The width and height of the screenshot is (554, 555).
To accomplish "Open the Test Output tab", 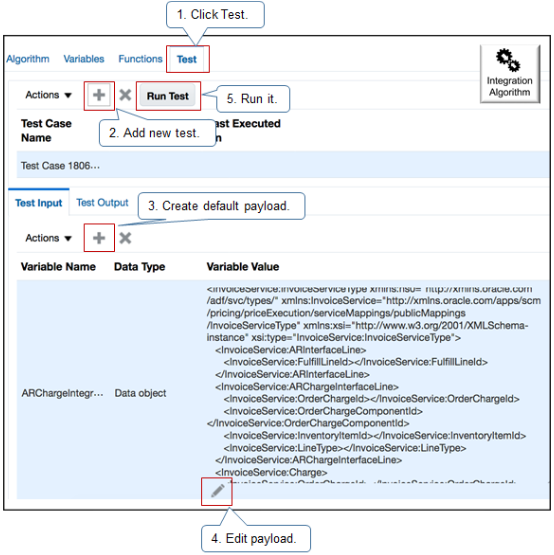I will tap(102, 202).
